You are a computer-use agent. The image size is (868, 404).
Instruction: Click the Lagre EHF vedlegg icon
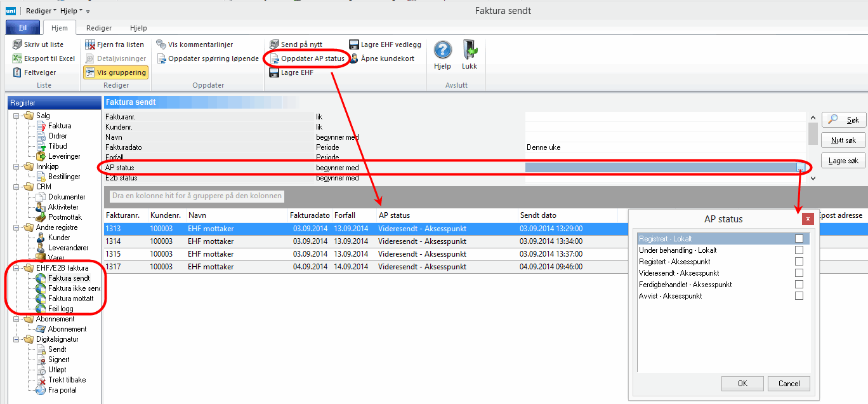point(354,44)
